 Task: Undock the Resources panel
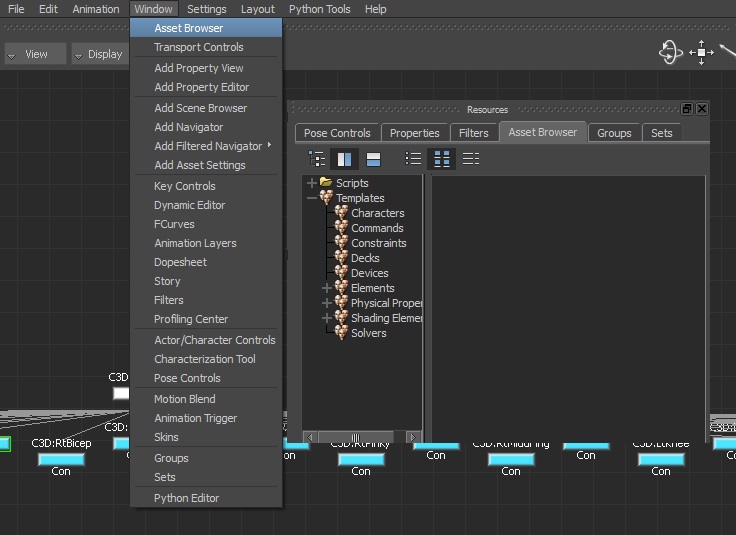(x=687, y=109)
